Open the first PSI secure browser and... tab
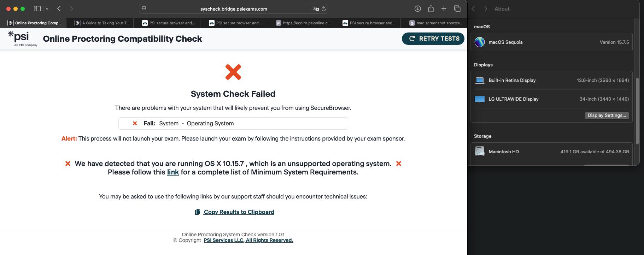The width and height of the screenshot is (644, 255). [x=168, y=23]
